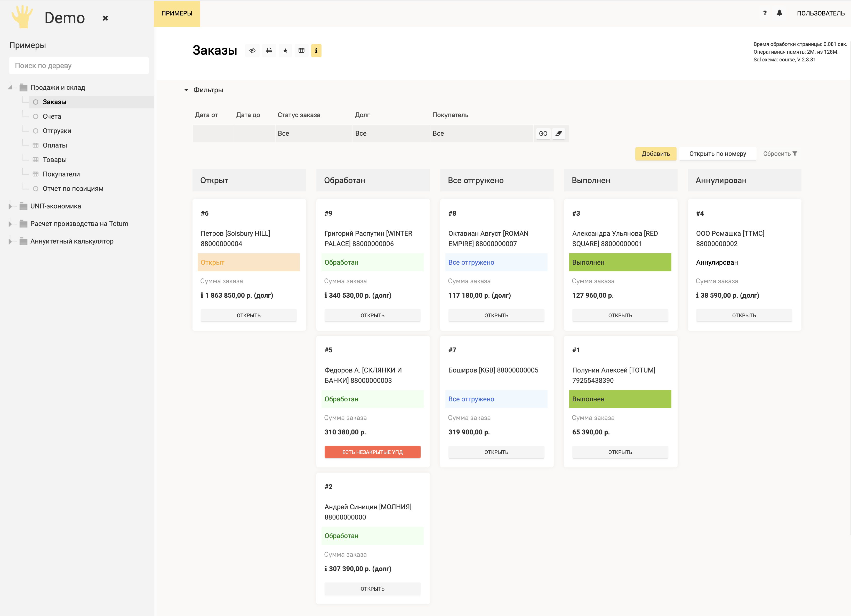Expand UNIT-экономика folder
The height and width of the screenshot is (616, 851).
10,206
